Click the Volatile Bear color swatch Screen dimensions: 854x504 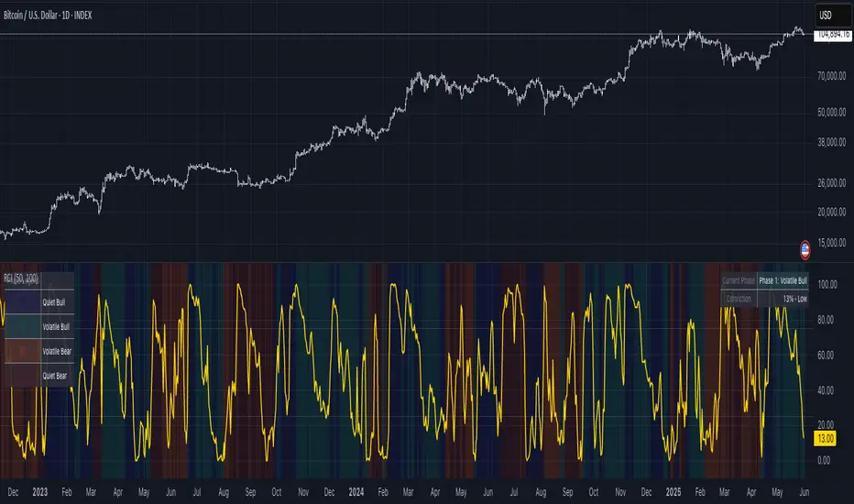tap(23, 351)
